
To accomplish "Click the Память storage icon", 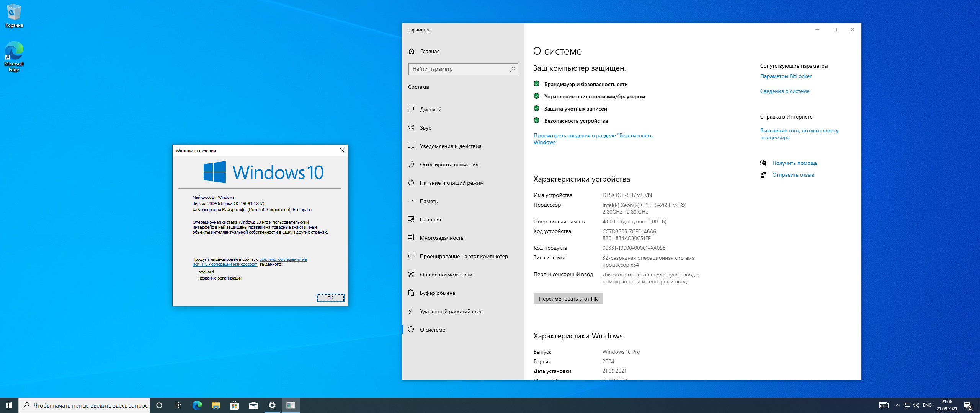I will 411,201.
